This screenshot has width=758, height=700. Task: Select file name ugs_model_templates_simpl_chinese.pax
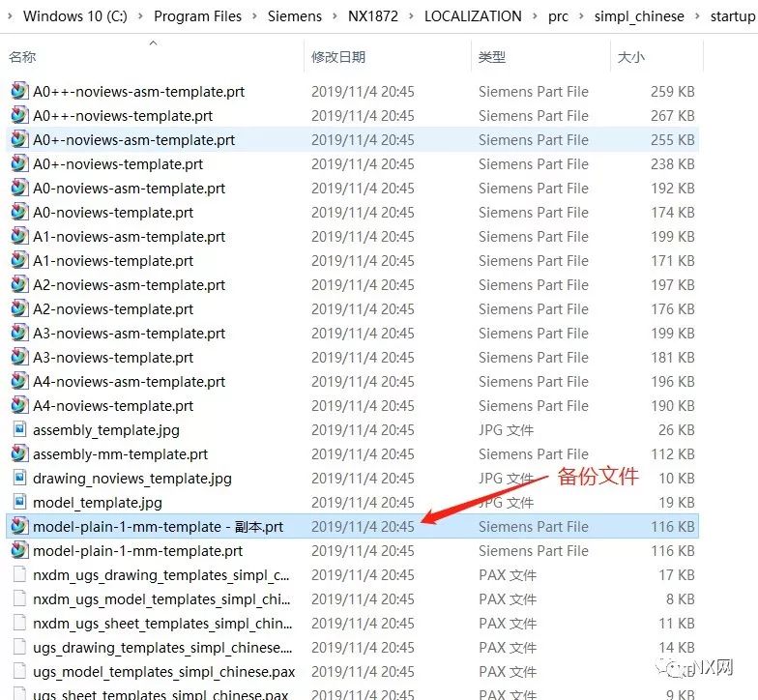pos(164,671)
